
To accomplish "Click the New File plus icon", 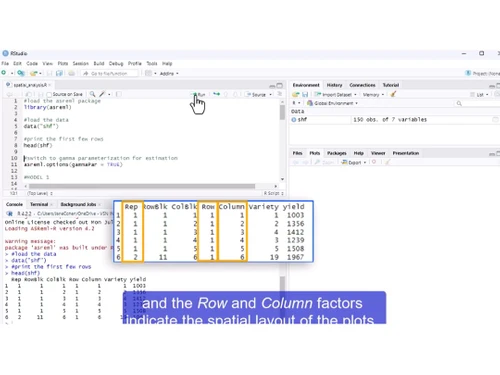I will point(4,73).
